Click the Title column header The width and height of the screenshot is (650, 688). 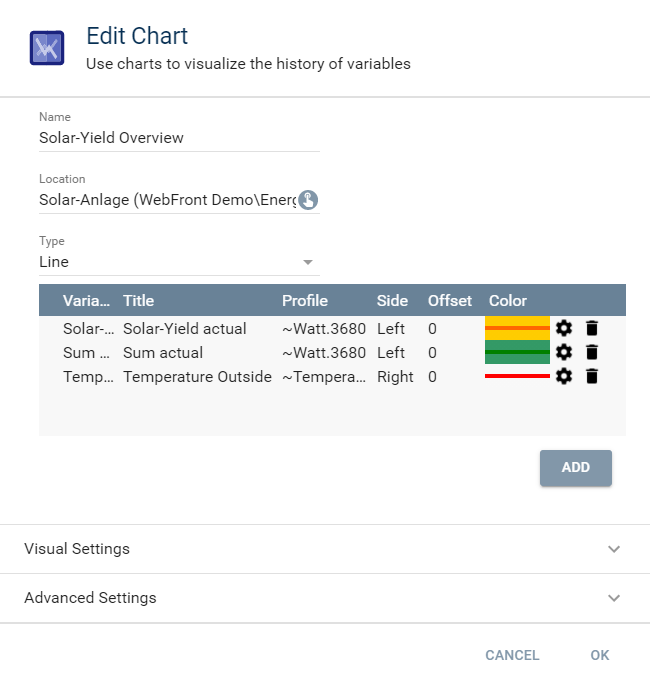pyautogui.click(x=139, y=300)
